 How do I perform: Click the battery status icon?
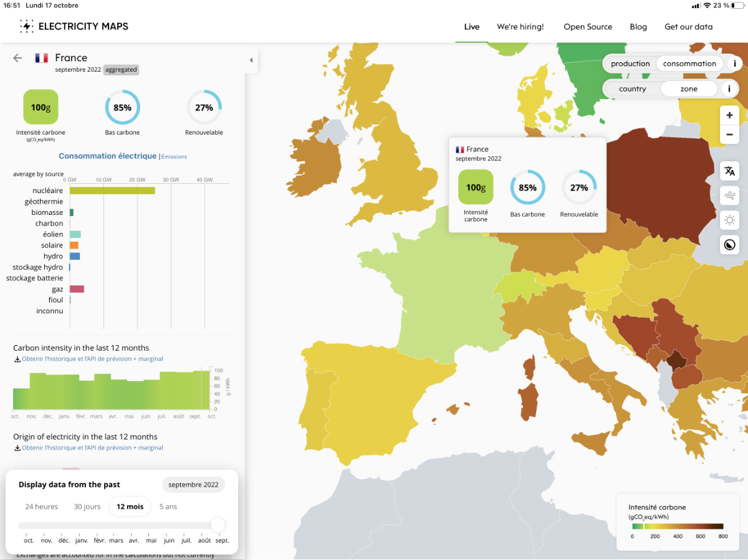(739, 6)
